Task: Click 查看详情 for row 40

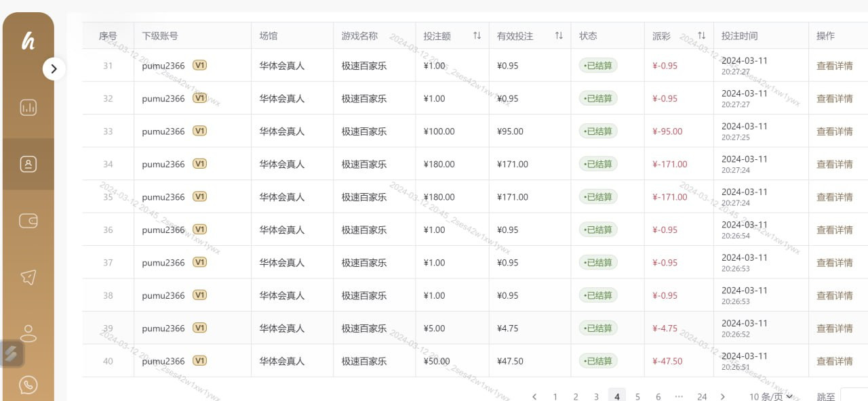Action: click(x=834, y=361)
